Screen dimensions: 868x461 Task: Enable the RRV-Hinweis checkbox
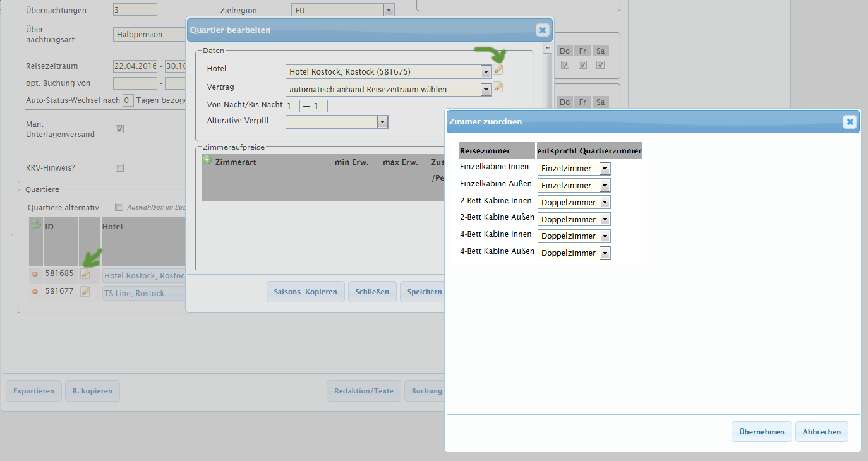point(119,168)
